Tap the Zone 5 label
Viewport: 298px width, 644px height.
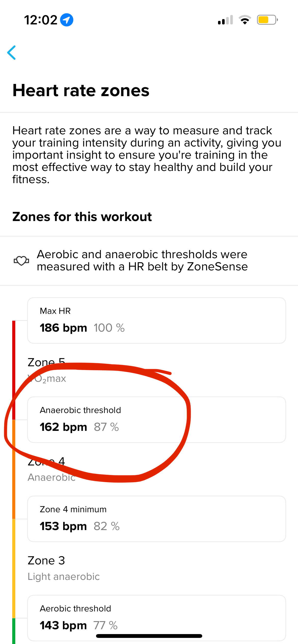(x=46, y=362)
